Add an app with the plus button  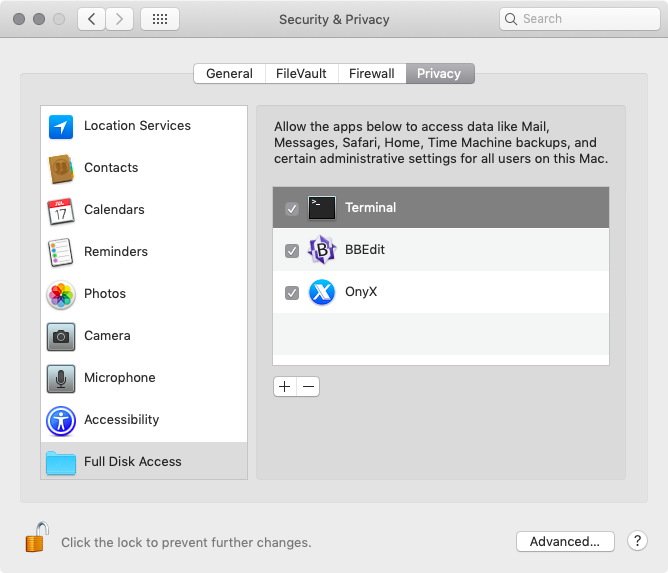[x=285, y=387]
